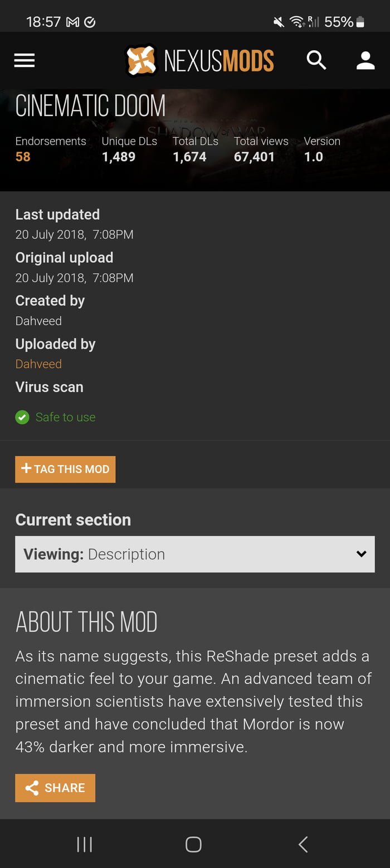Open uploader Dahveed's profile link

coord(38,364)
